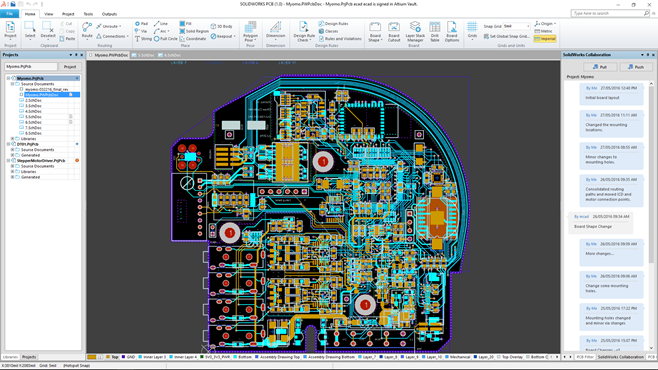Start the Route tool
The height and width of the screenshot is (370, 658).
(x=87, y=30)
